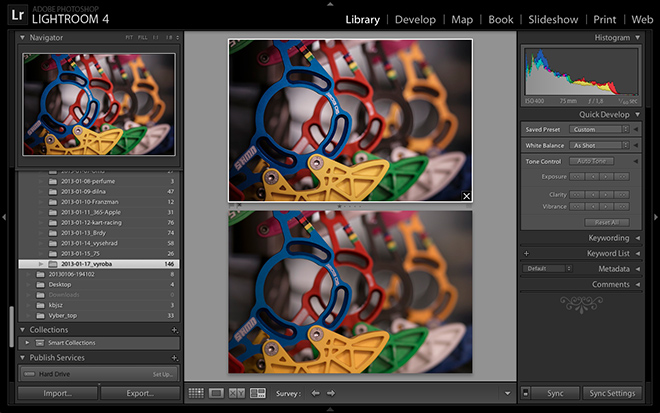660x413 pixels.
Task: Add keyword with plus next to Keyword List
Action: pyautogui.click(x=526, y=253)
